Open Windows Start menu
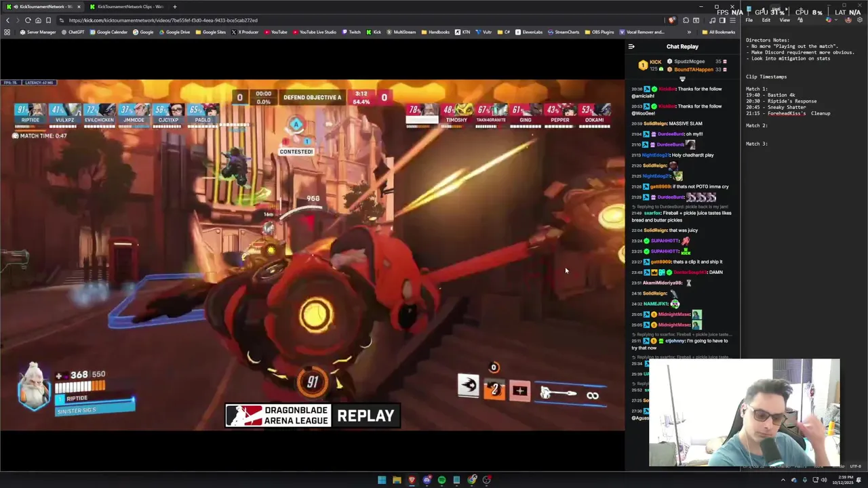 point(382,480)
